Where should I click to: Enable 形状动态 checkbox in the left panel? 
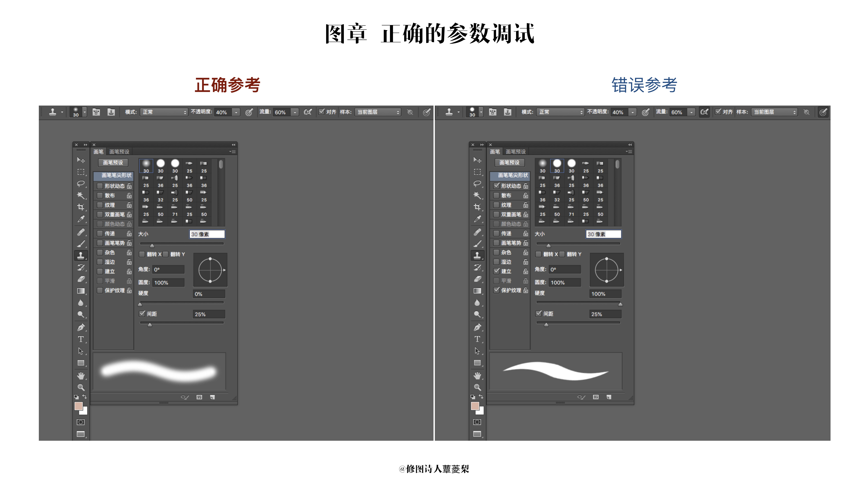100,186
